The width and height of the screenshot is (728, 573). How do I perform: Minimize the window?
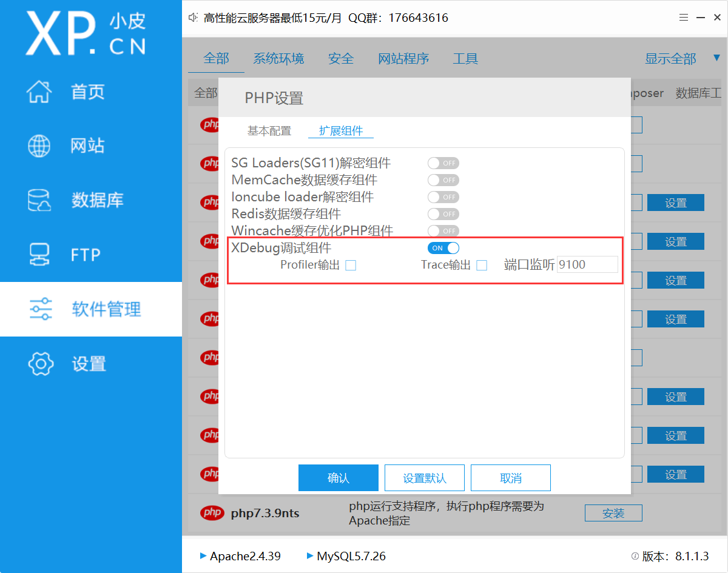701,19
